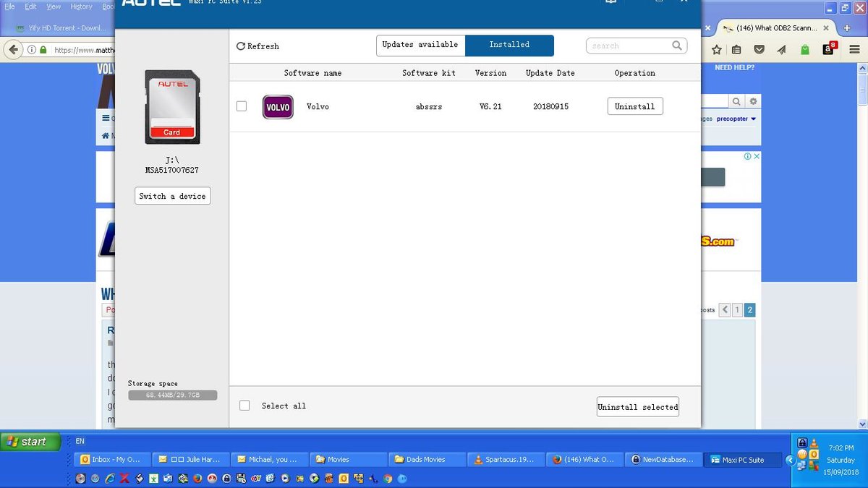Expand hidden system tray icons arrow
This screenshot has width=868, height=488.
(x=790, y=460)
